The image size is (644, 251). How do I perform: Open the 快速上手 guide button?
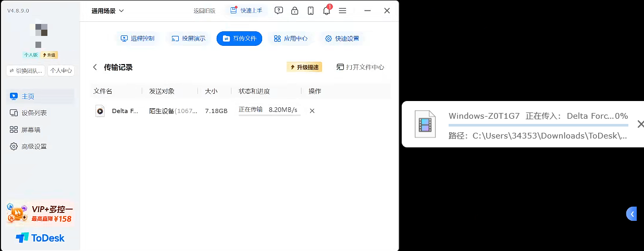[x=247, y=10]
